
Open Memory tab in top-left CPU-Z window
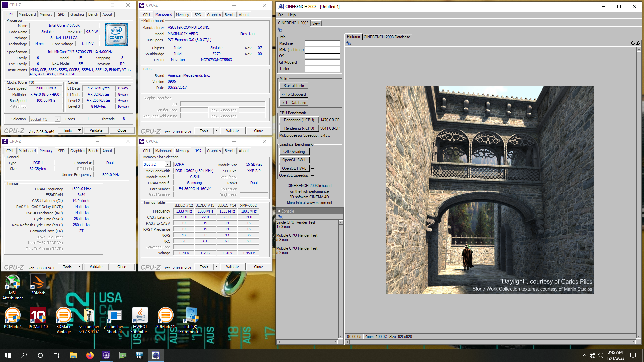click(x=46, y=14)
